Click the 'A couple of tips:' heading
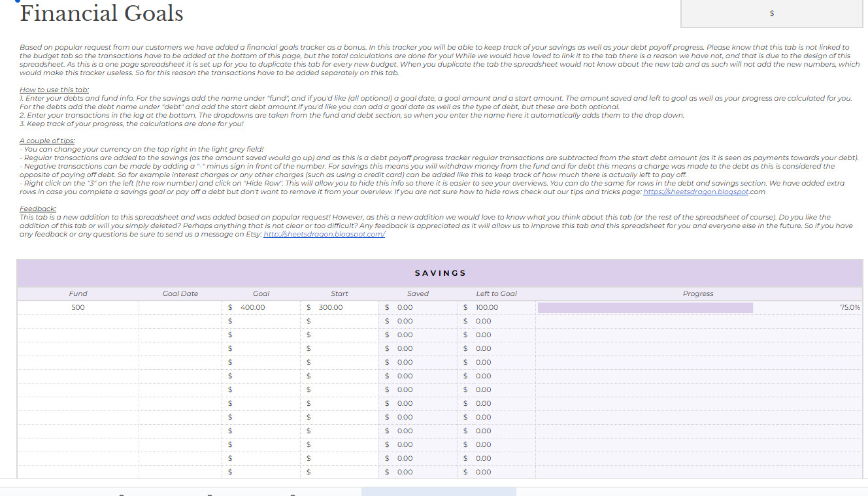The image size is (868, 496). (47, 141)
